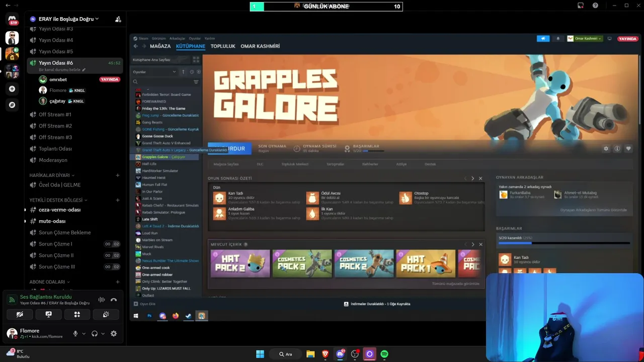Click Steam back navigation arrow
This screenshot has height=362, width=644.
136,46
